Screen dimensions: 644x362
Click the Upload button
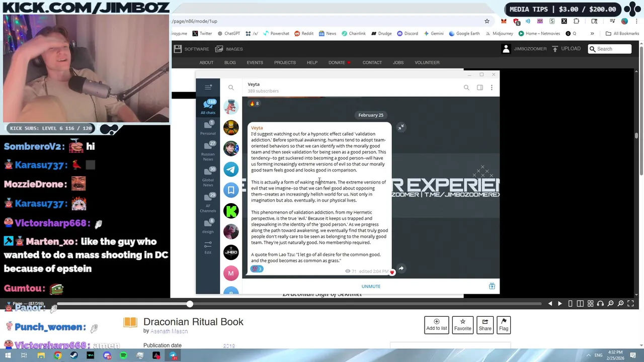coord(566,49)
